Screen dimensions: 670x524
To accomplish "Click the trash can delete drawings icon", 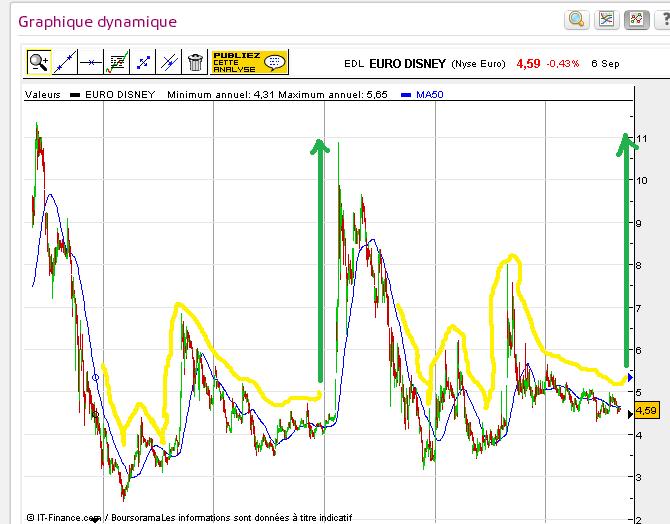I will [195, 62].
